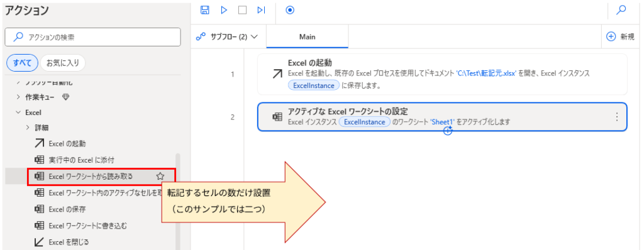Click ExcelInstance variable chip in step 2

tap(364, 121)
